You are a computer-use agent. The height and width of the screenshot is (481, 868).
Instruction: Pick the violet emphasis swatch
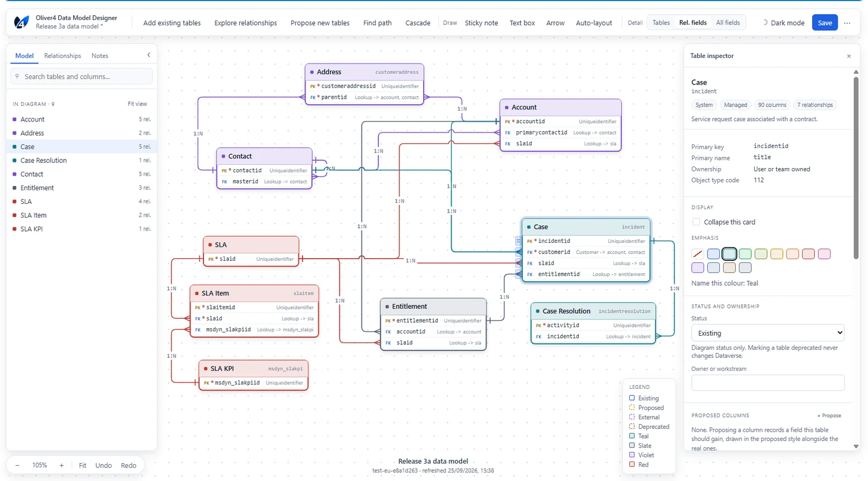click(698, 267)
